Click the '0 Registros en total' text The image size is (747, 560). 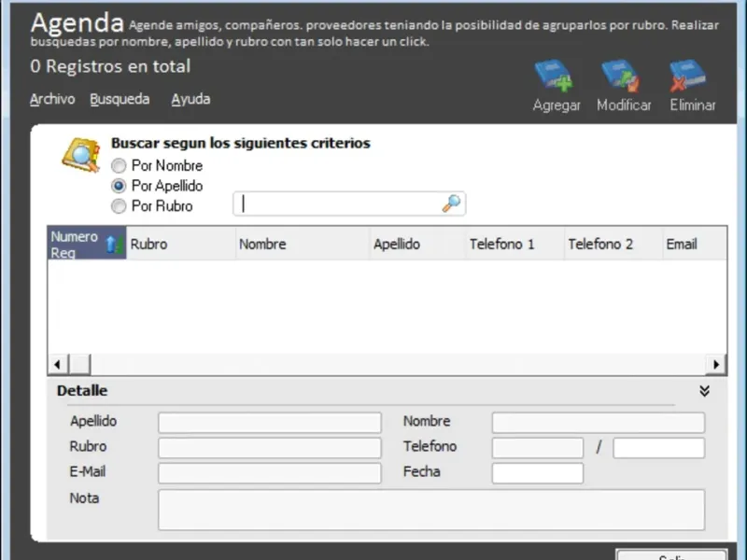[x=110, y=66]
